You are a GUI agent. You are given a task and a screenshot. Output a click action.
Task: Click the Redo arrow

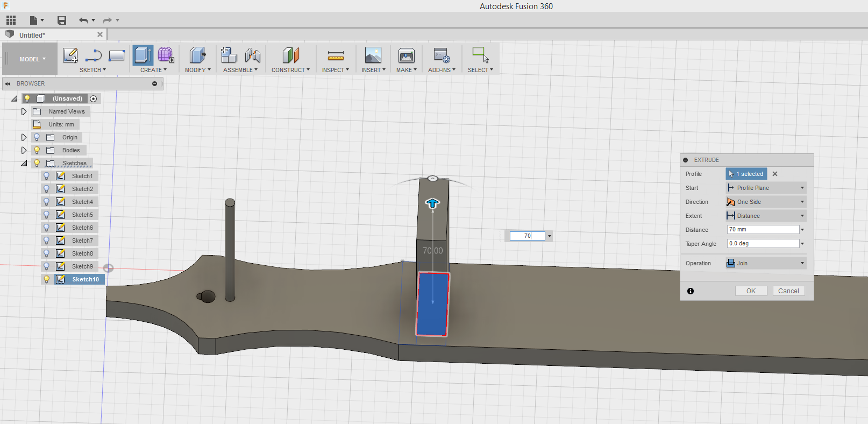(108, 20)
